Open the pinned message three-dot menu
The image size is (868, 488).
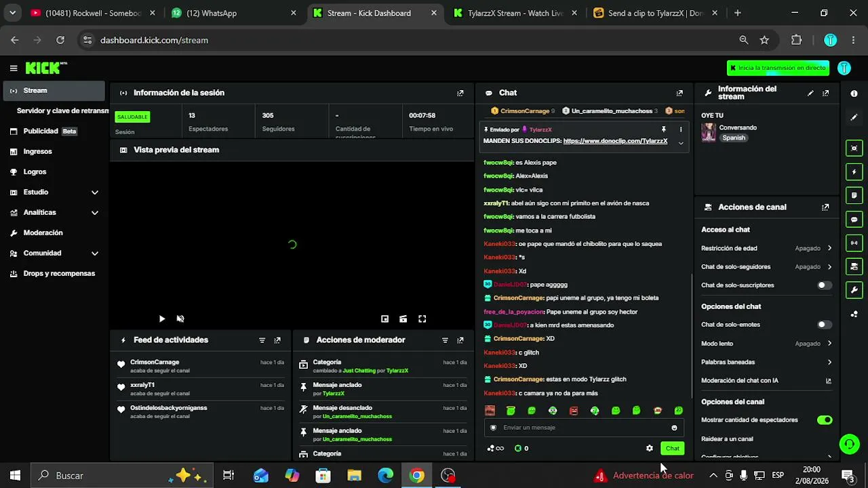[681, 129]
